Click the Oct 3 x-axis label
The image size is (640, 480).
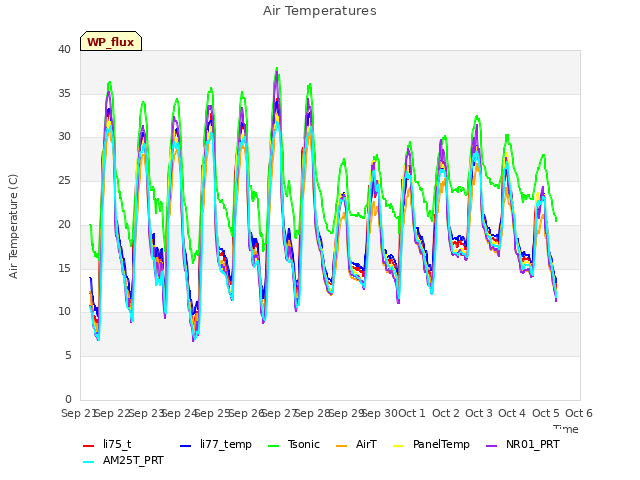pyautogui.click(x=479, y=413)
